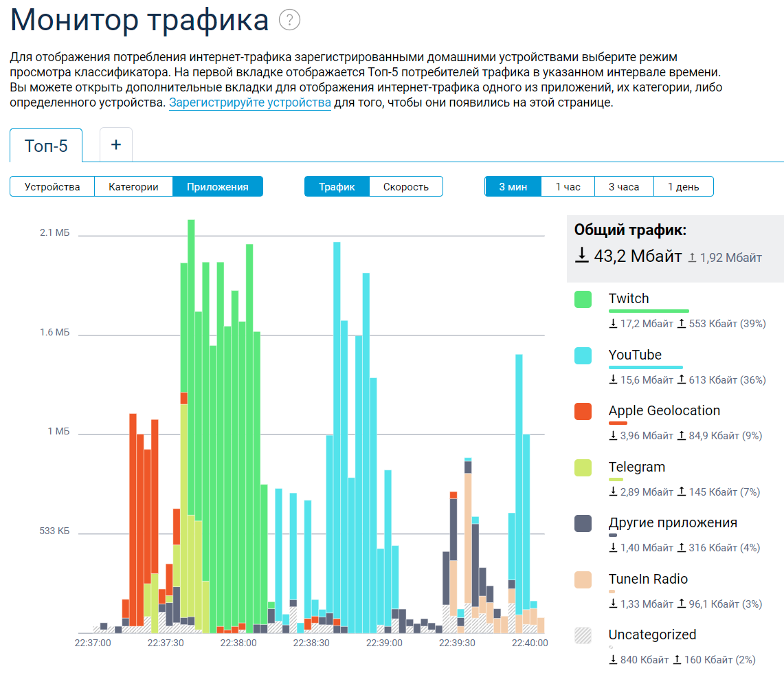Select the Устройства classifier mode
This screenshot has height=673, width=784.
52,186
